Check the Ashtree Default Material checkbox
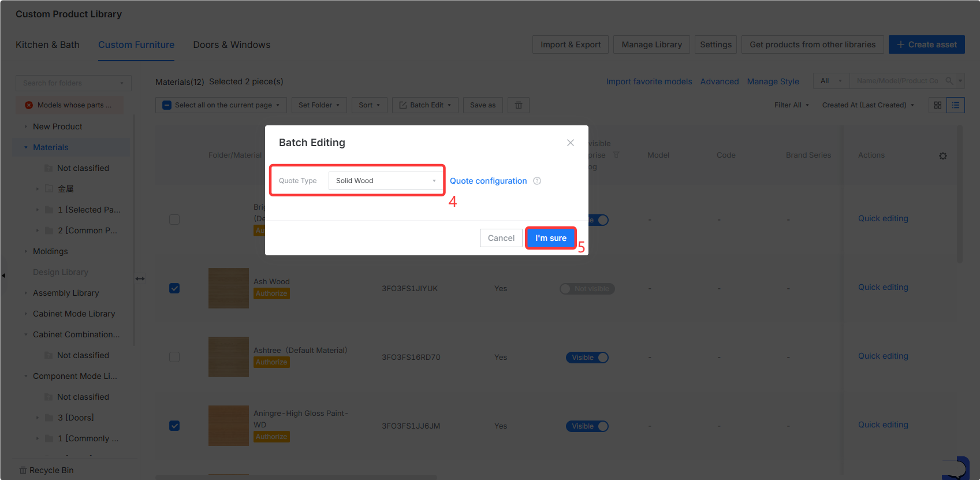The image size is (980, 480). coord(174,357)
